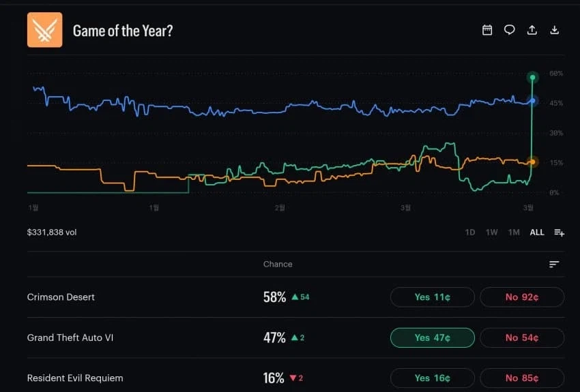The image size is (580, 392).
Task: Open the comments speech bubble icon
Action: [x=509, y=30]
